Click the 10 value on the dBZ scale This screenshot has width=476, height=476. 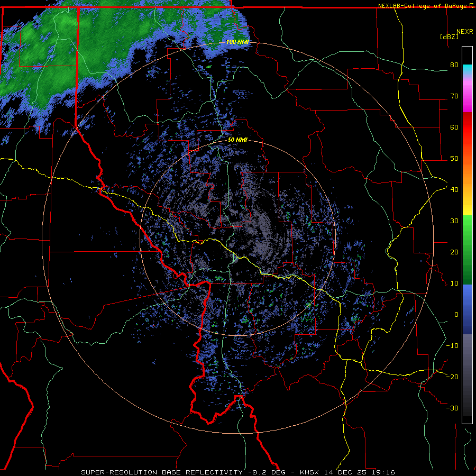[x=454, y=283]
